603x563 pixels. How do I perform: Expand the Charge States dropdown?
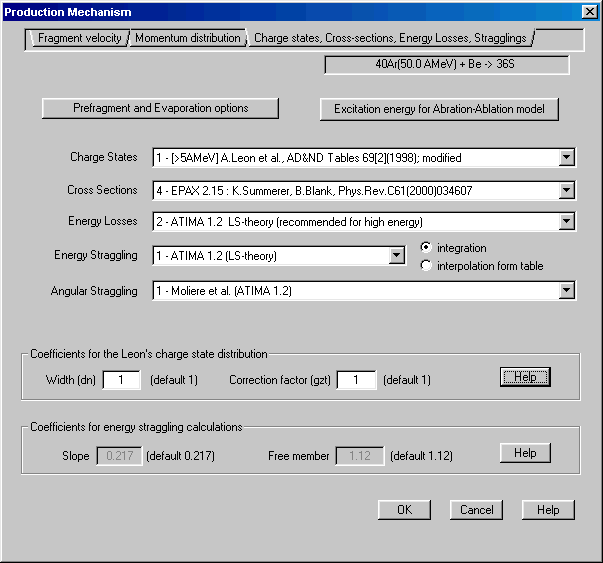coord(566,157)
